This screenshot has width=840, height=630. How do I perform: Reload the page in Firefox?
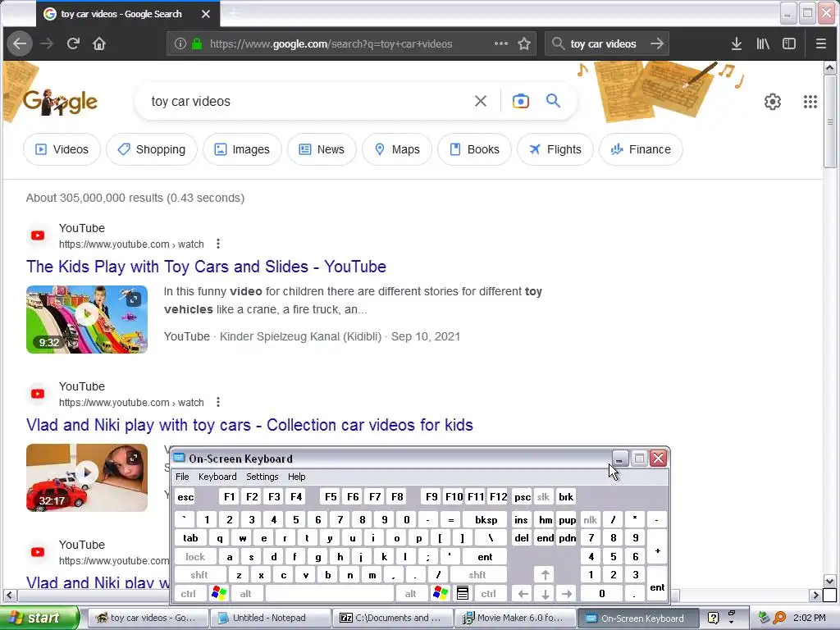[73, 43]
